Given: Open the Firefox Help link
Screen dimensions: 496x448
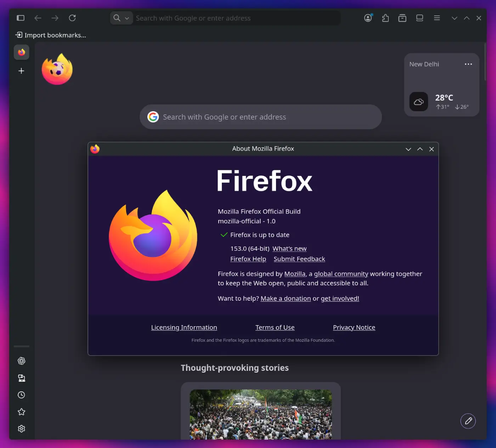Looking at the screenshot, I should point(248,259).
